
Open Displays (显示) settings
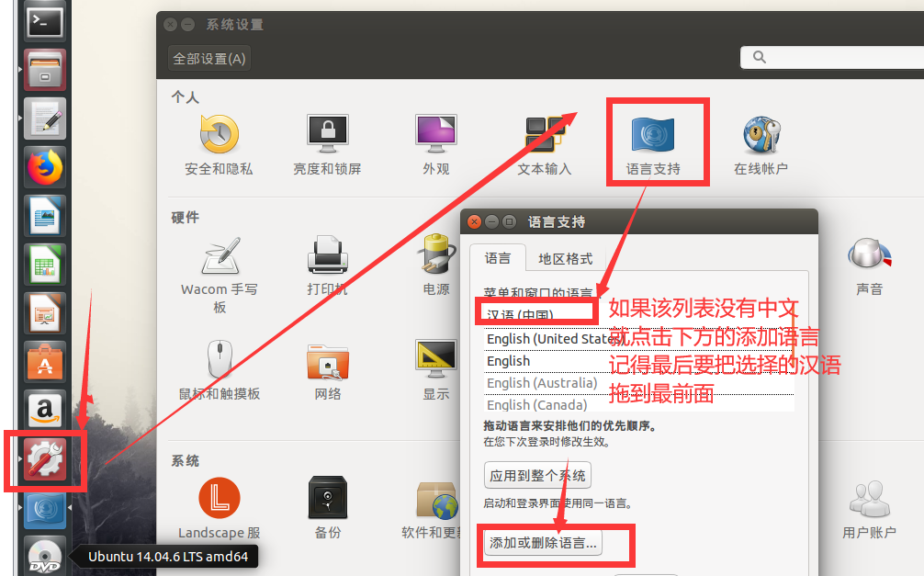point(436,370)
